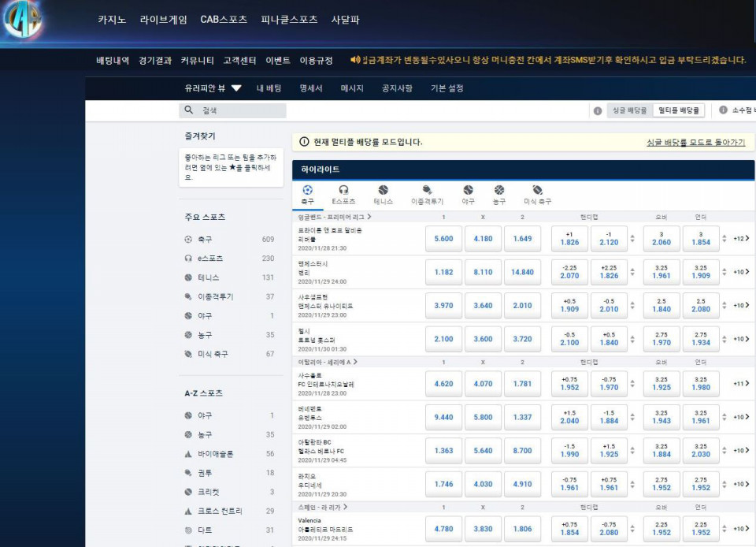Click the announcement speaker icon
This screenshot has width=756, height=547.
pos(355,60)
